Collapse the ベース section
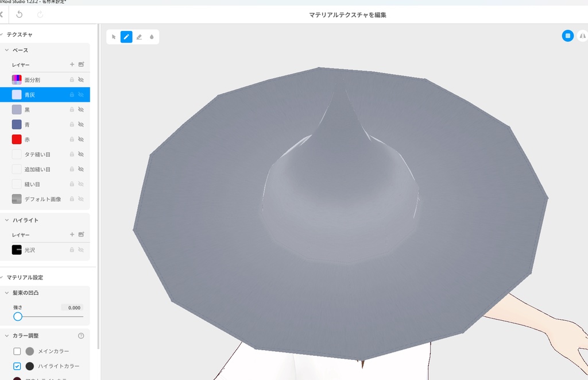Screen dimensions: 588x380 coord(7,50)
